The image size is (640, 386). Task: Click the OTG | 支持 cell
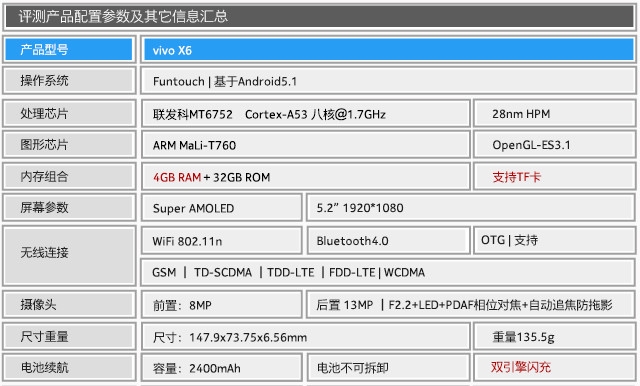click(x=554, y=240)
